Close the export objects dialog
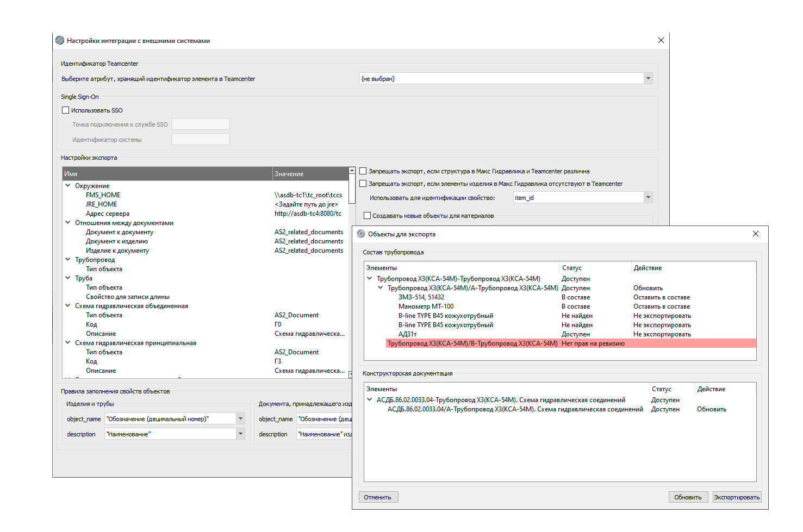Viewport: 803px width, 532px height. [x=755, y=234]
